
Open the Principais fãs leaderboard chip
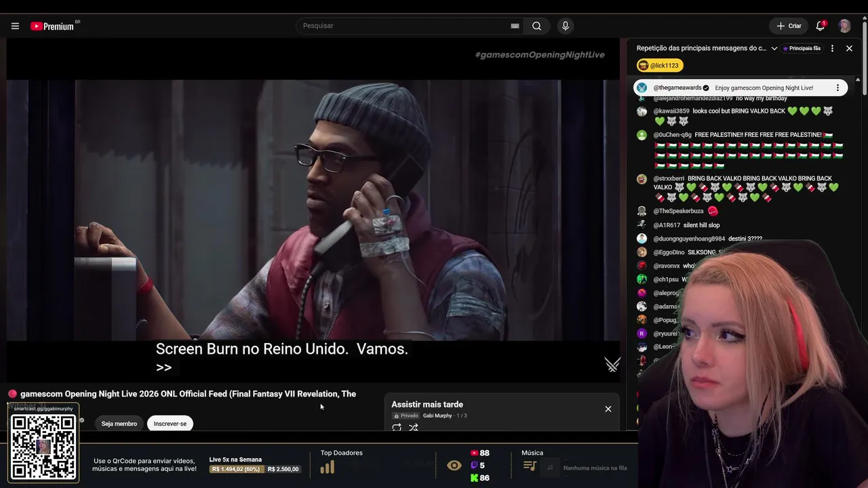click(x=802, y=48)
